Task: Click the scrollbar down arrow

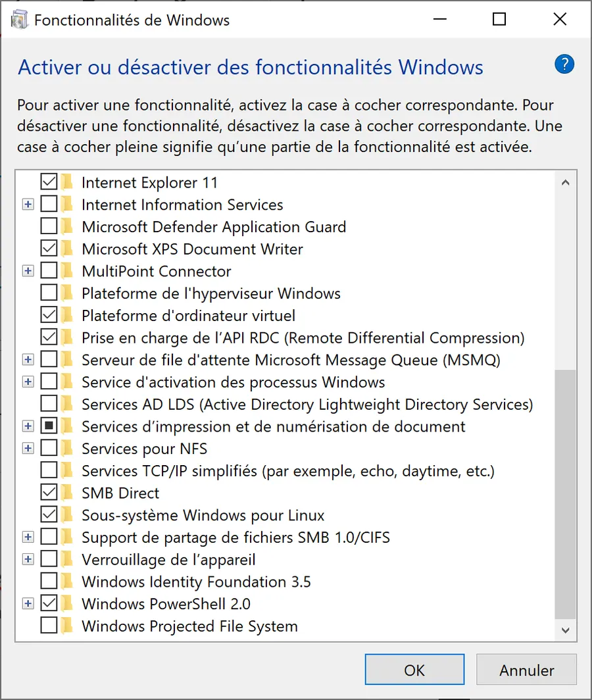Action: tap(565, 630)
